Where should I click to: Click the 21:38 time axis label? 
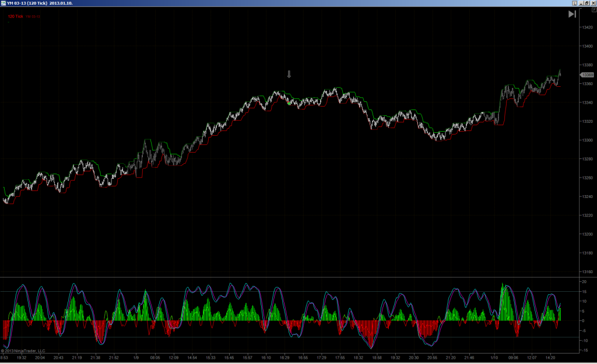pos(96,358)
